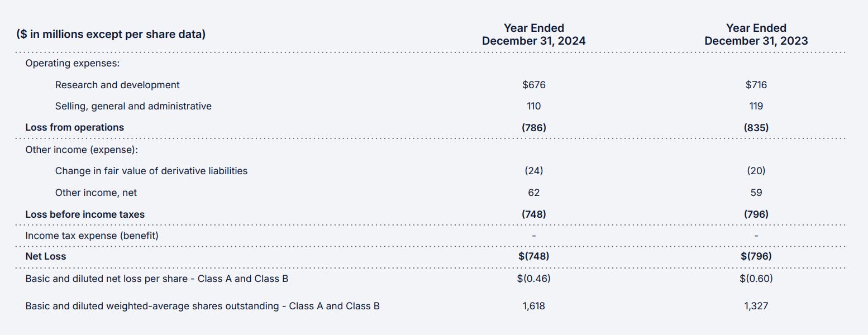Select 'Selling, general and administrative' label

tap(133, 106)
